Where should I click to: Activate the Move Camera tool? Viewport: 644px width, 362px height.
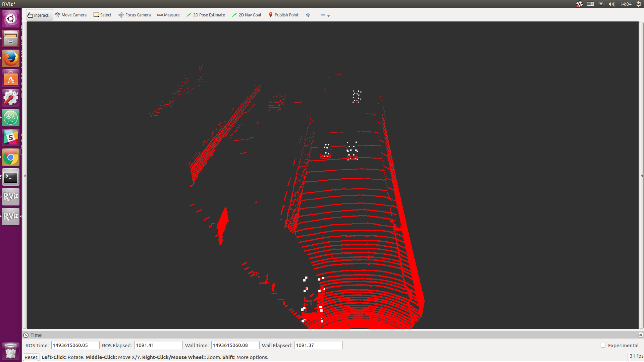pyautogui.click(x=71, y=15)
